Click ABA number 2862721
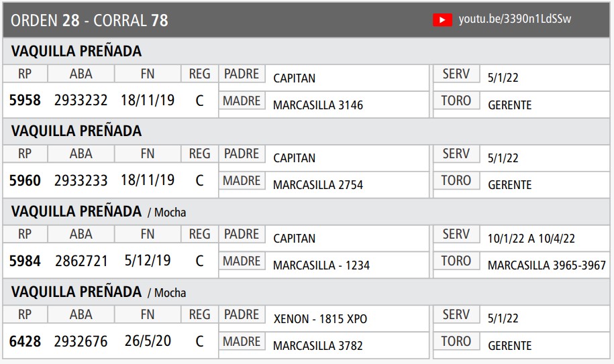614x364 pixels. click(x=81, y=261)
